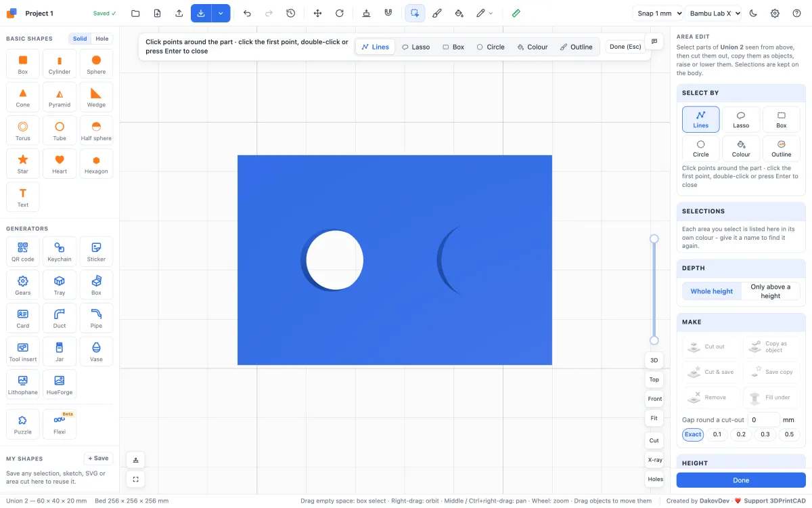Open the Lithophane generator
Viewport: 812px width, 508px height.
pos(23,384)
